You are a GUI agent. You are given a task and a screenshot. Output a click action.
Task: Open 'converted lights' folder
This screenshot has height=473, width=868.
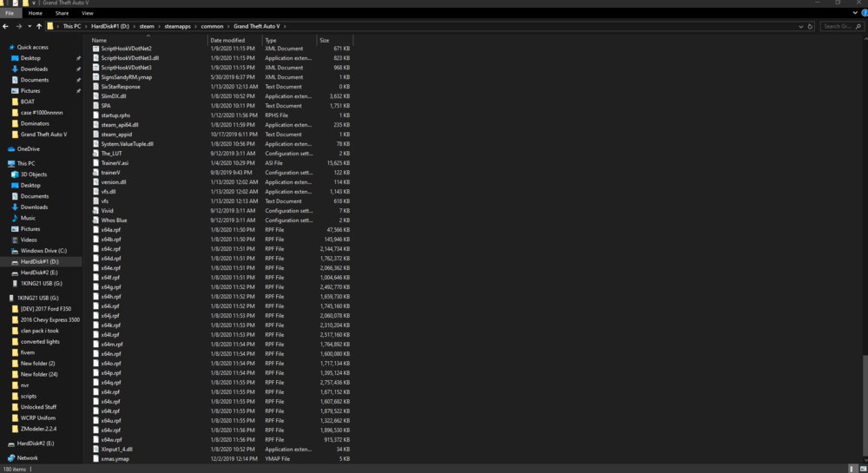pos(40,341)
